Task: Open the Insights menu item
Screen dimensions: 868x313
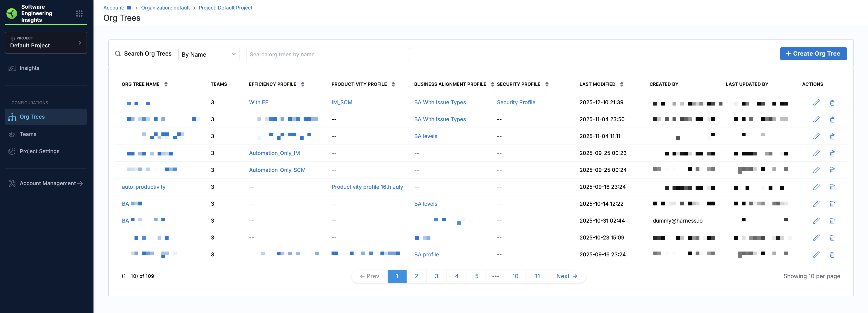Action: click(x=29, y=68)
